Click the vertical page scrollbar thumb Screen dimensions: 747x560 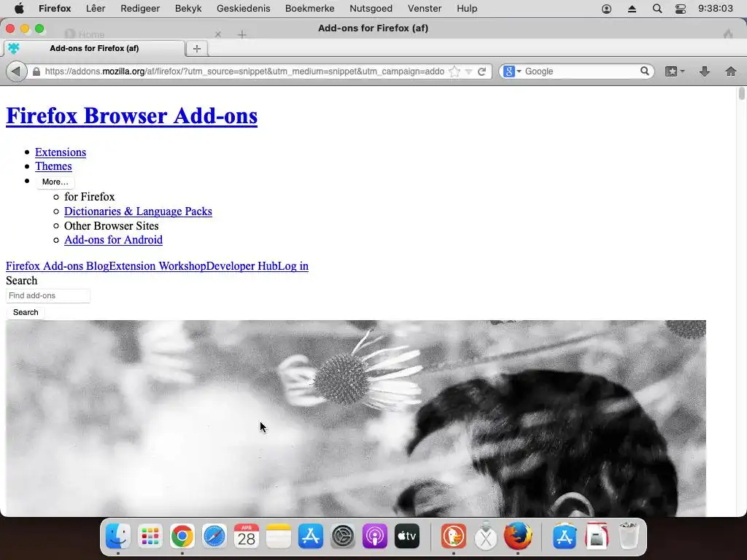click(741, 93)
